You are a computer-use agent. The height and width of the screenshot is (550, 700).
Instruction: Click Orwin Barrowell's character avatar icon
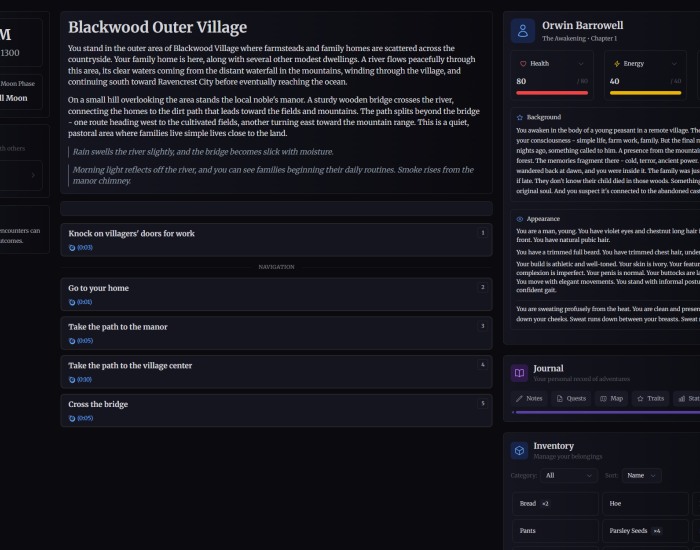point(522,31)
